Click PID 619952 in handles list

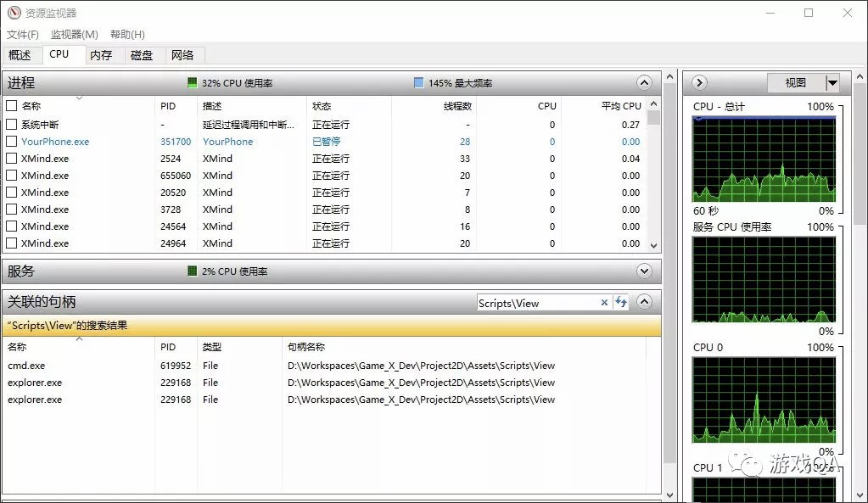[x=176, y=366]
